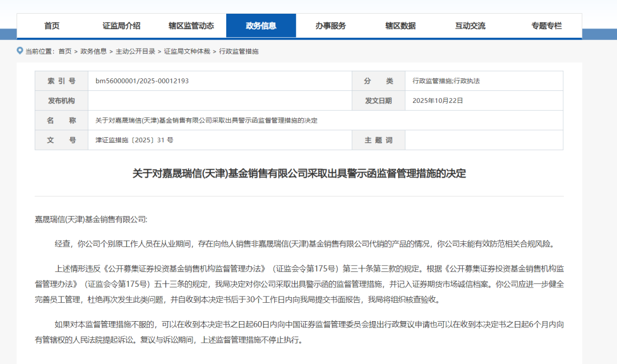Go to the 证监局介绍 tab
Viewport: 617px width, 364px height.
click(121, 26)
